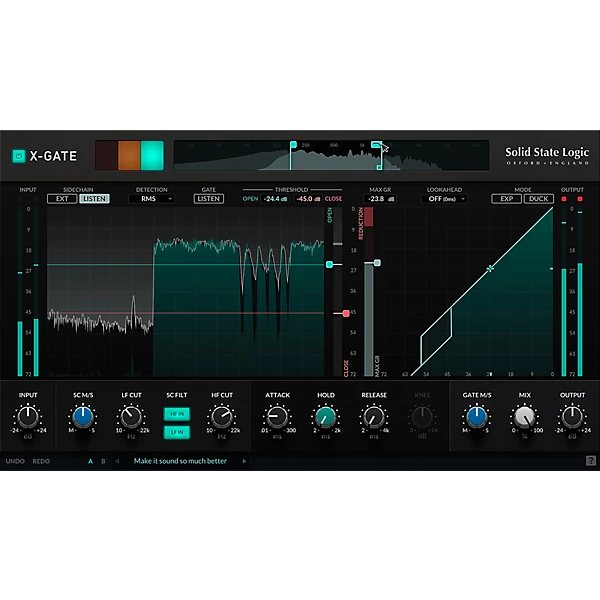Reset the right output clip indicator
Screen dimensions: 600x600
pyautogui.click(x=580, y=199)
